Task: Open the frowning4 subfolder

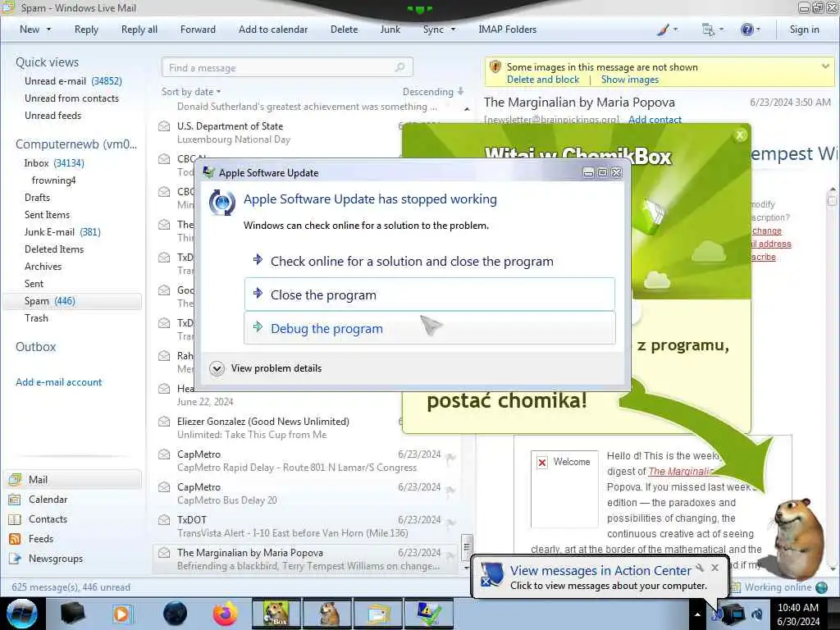Action: [x=53, y=180]
